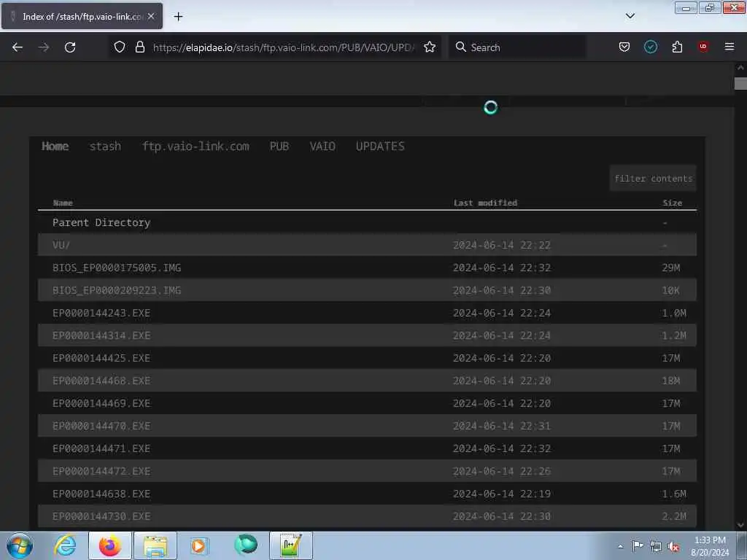
Task: Open the ftp.vaio-link.com breadcrumb
Action: (x=196, y=146)
